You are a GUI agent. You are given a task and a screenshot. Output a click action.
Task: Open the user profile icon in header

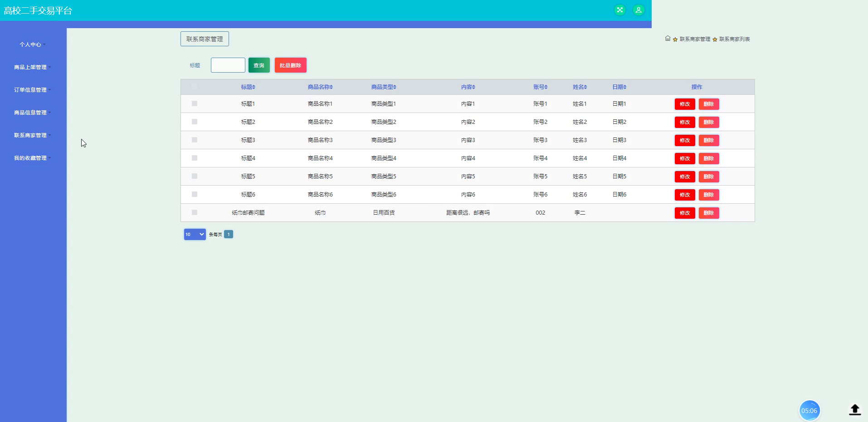pos(639,10)
